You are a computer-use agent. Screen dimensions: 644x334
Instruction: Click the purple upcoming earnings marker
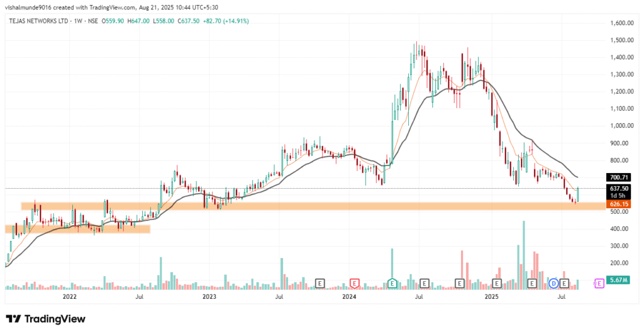click(x=599, y=283)
